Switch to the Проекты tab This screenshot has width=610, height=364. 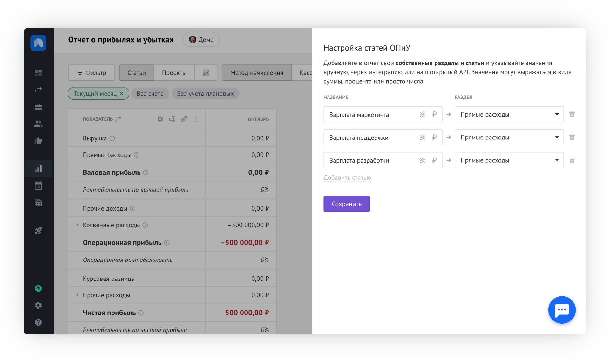pos(174,73)
